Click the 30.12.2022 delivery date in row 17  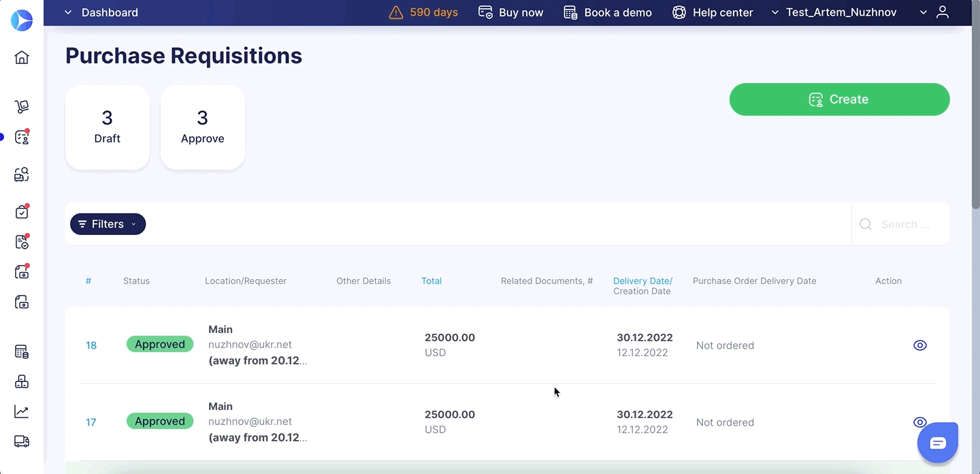[644, 415]
